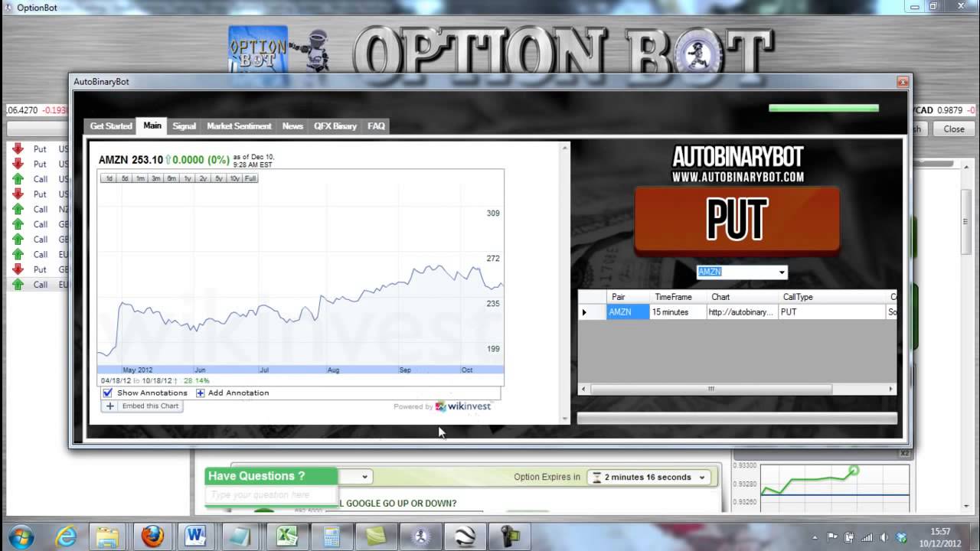Open the asset dropdown beside Have Questions

coord(365,477)
